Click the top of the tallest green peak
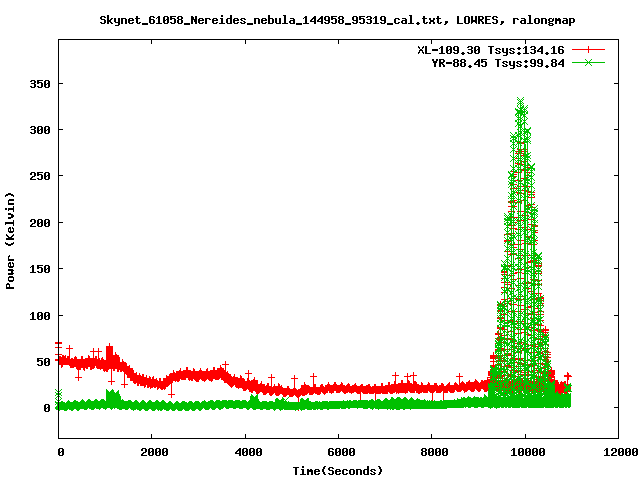 click(x=521, y=100)
